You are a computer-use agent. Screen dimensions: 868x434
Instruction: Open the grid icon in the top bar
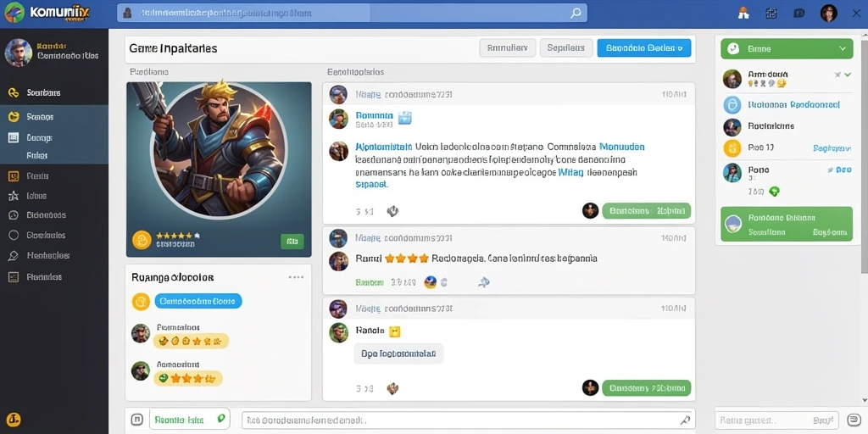[x=771, y=14]
